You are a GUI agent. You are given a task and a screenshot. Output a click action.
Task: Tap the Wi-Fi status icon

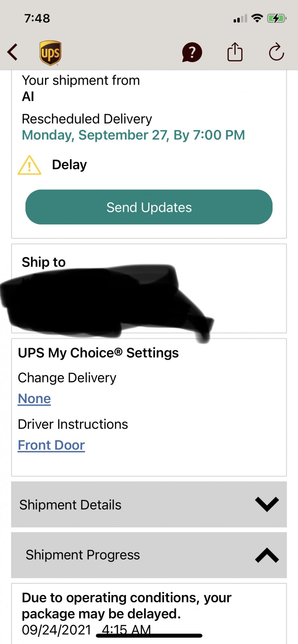[257, 18]
